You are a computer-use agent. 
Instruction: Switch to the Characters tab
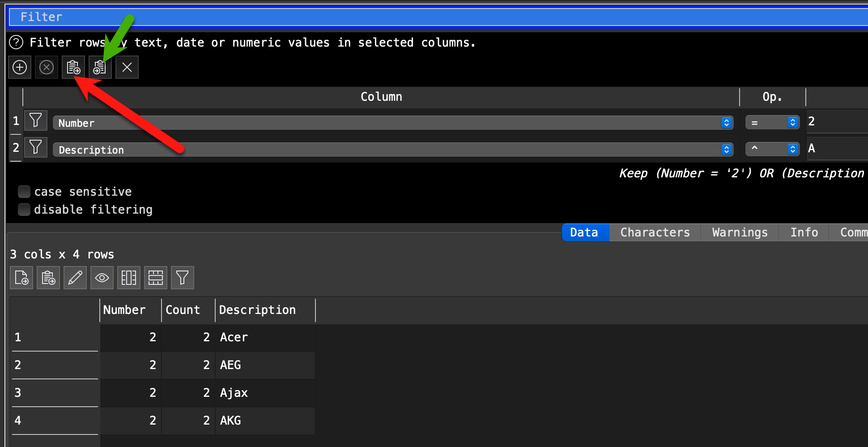[x=655, y=232]
